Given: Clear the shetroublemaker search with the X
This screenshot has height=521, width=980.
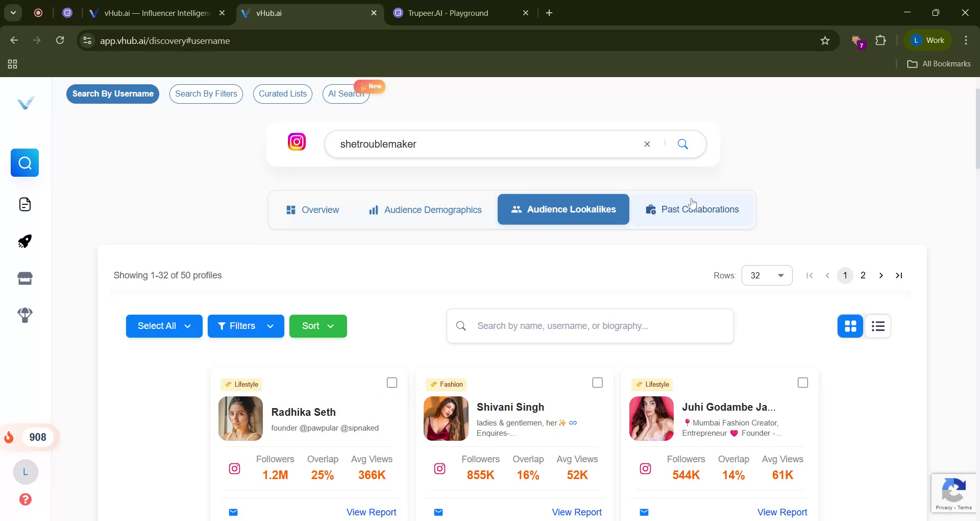Looking at the screenshot, I should coord(647,144).
